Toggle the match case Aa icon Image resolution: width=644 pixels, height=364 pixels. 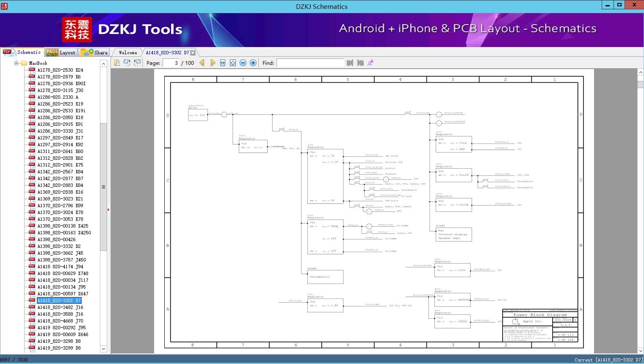[x=370, y=63]
